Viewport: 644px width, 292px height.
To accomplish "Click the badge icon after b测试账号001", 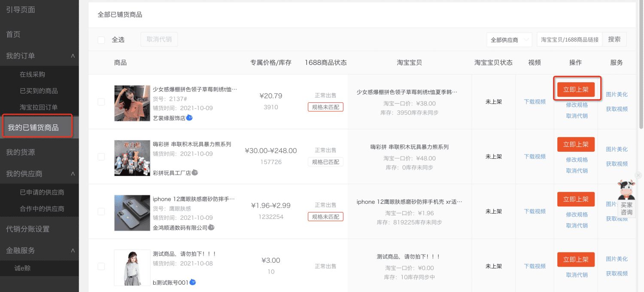I will [x=192, y=283].
